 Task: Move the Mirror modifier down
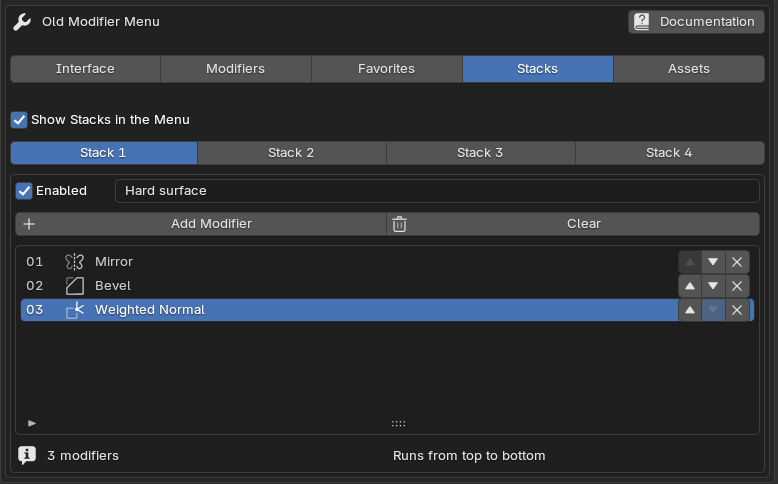713,262
